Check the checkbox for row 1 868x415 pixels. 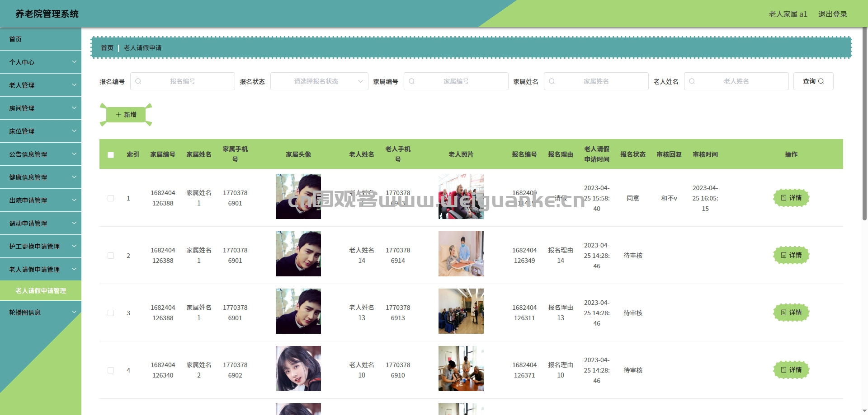[111, 198]
